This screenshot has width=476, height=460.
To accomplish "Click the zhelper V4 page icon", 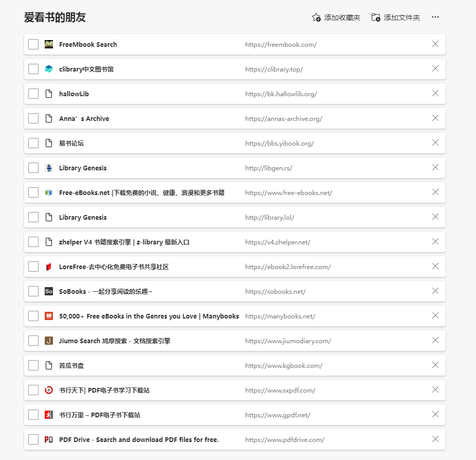I will tap(49, 242).
